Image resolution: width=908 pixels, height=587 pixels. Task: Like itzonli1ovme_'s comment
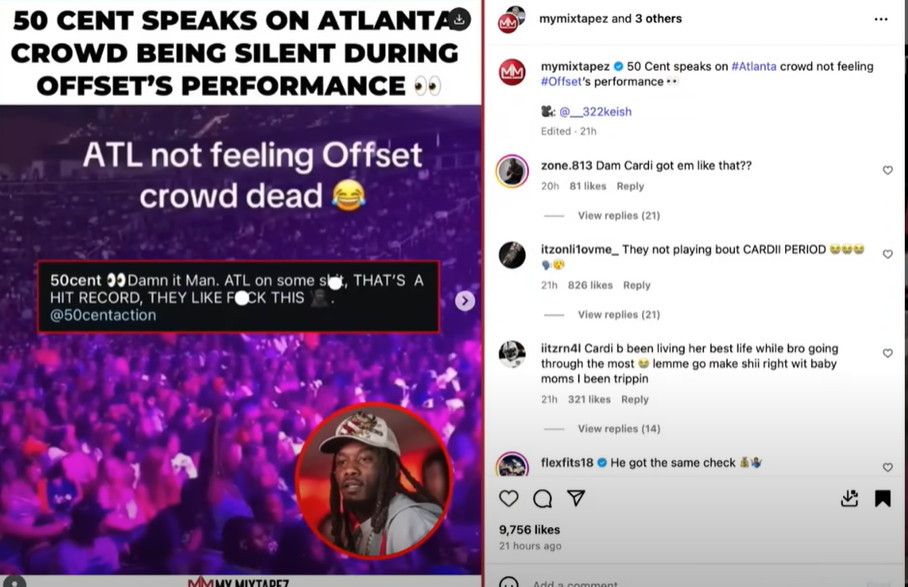click(887, 254)
